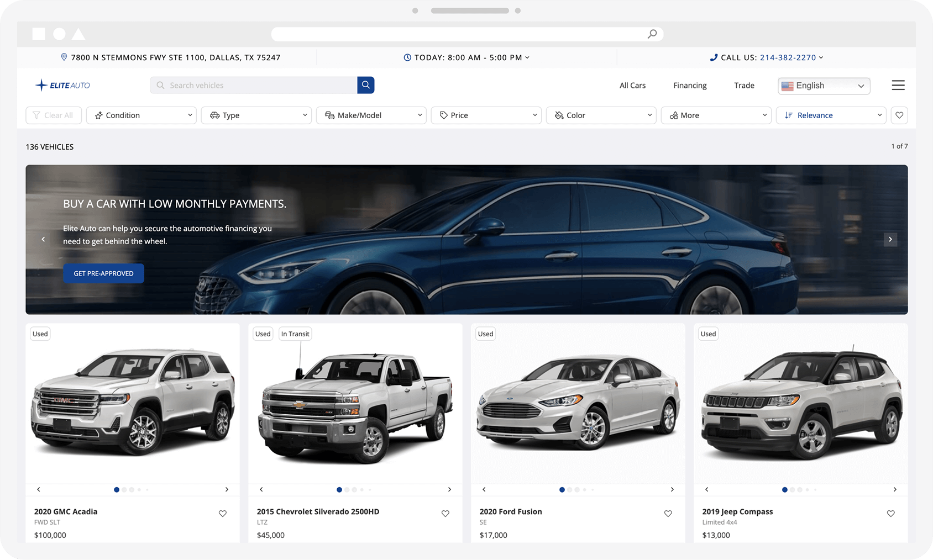Select the Limited 4x4 trim text

click(720, 522)
